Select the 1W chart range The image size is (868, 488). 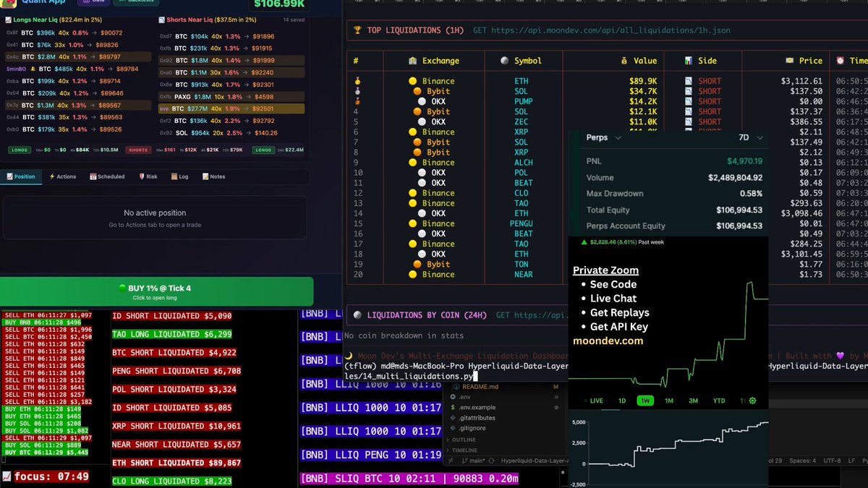pyautogui.click(x=644, y=401)
